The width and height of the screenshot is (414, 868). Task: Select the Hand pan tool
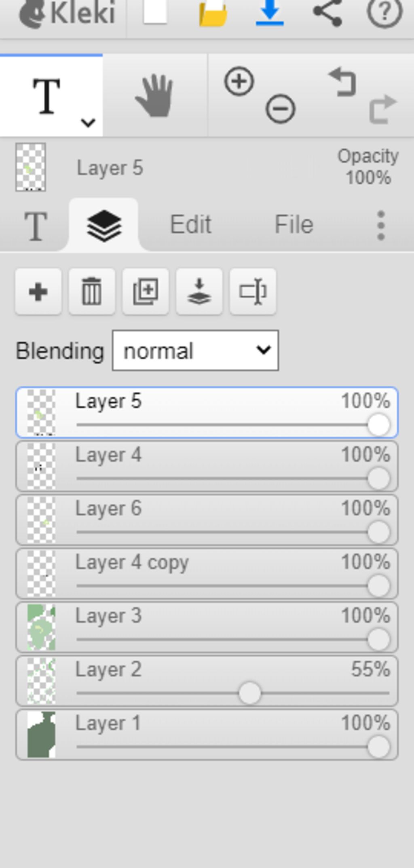pyautogui.click(x=154, y=96)
